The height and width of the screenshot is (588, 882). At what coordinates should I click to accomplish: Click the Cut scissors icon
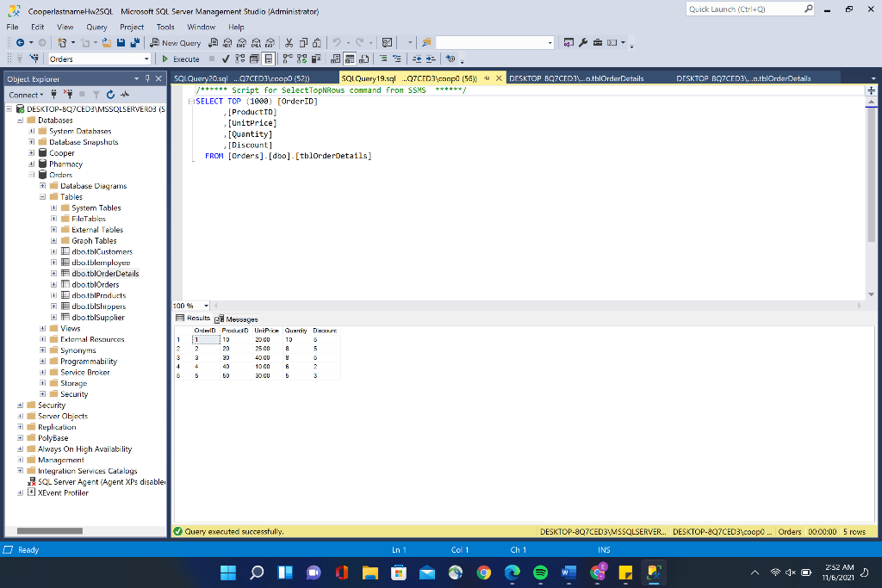coord(289,43)
